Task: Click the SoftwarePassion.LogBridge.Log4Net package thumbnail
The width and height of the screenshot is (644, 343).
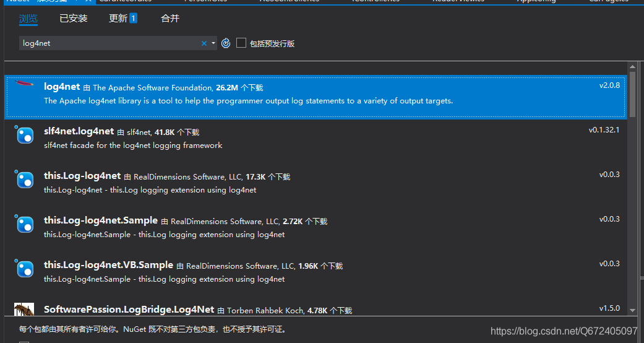Action: click(24, 310)
